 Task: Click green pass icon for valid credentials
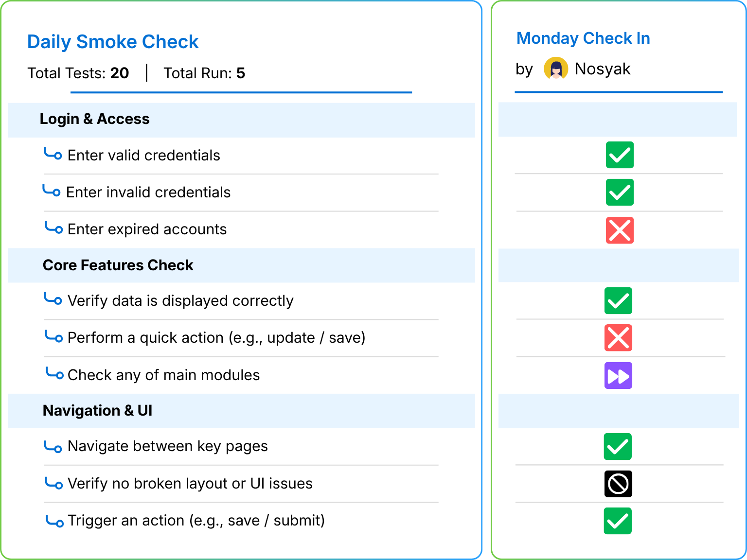[620, 155]
